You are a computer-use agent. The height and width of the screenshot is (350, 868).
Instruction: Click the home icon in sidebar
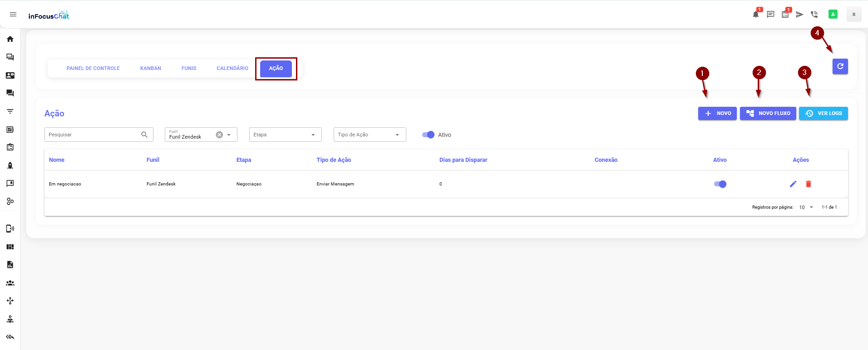click(x=10, y=39)
